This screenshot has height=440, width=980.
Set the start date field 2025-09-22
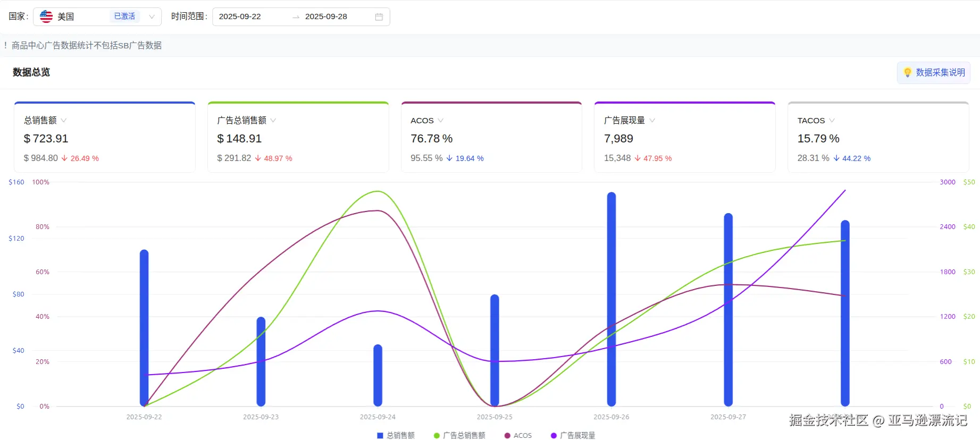pyautogui.click(x=240, y=16)
